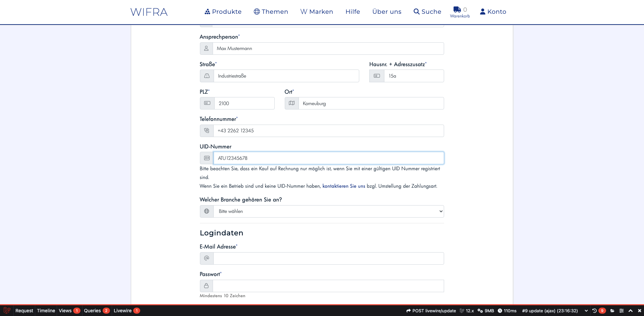
Task: Open the Branche 'Bitte wählen' dropdown
Action: click(x=328, y=211)
